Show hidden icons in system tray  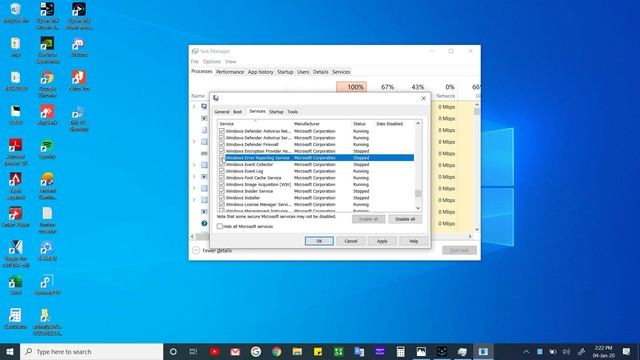click(526, 351)
